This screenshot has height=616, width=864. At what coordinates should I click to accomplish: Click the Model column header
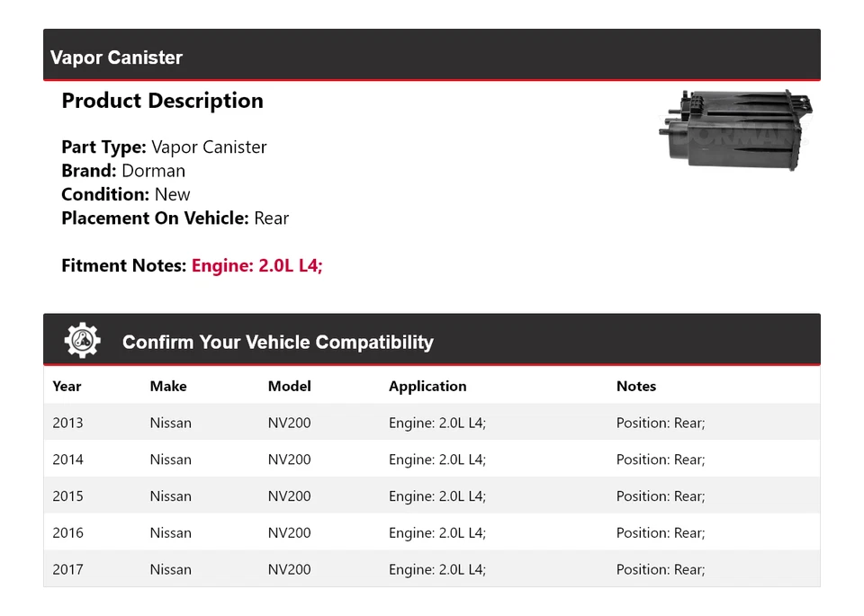(289, 386)
